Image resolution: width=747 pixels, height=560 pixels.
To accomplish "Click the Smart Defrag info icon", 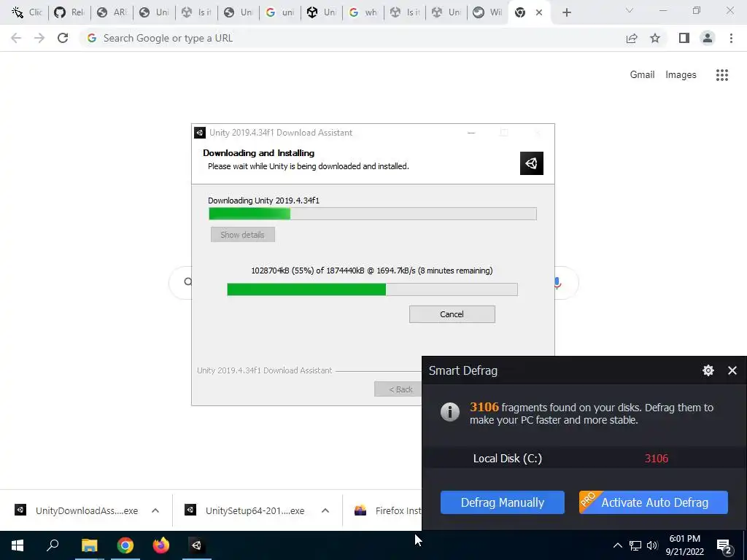I will [449, 412].
